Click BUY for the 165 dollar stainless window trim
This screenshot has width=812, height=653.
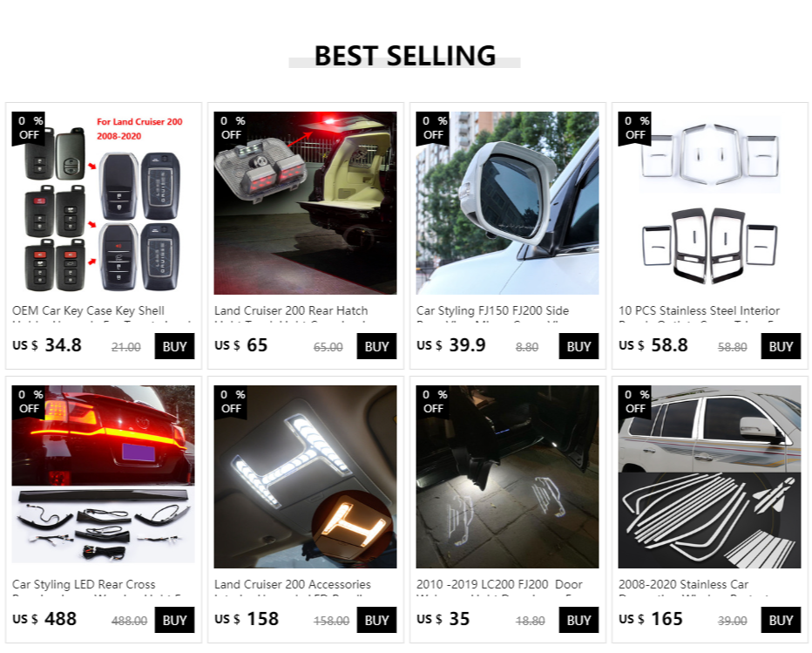[x=781, y=620]
